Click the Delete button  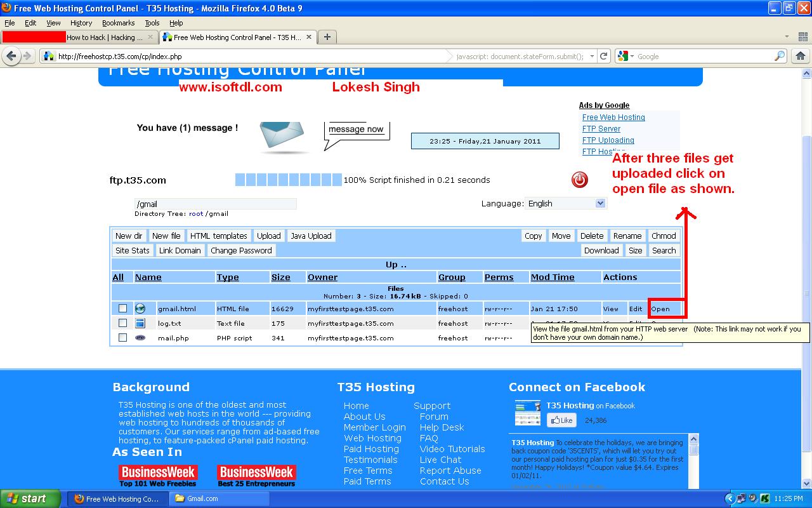point(592,236)
